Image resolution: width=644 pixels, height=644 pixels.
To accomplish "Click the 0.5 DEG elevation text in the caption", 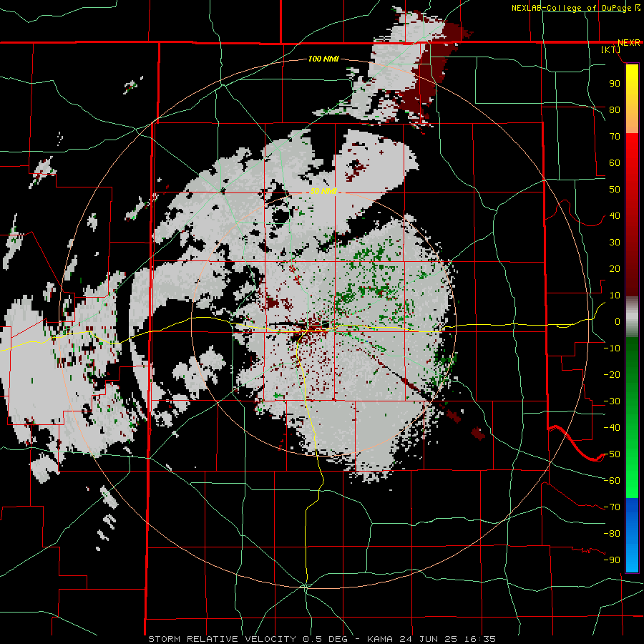I will click(x=326, y=639).
